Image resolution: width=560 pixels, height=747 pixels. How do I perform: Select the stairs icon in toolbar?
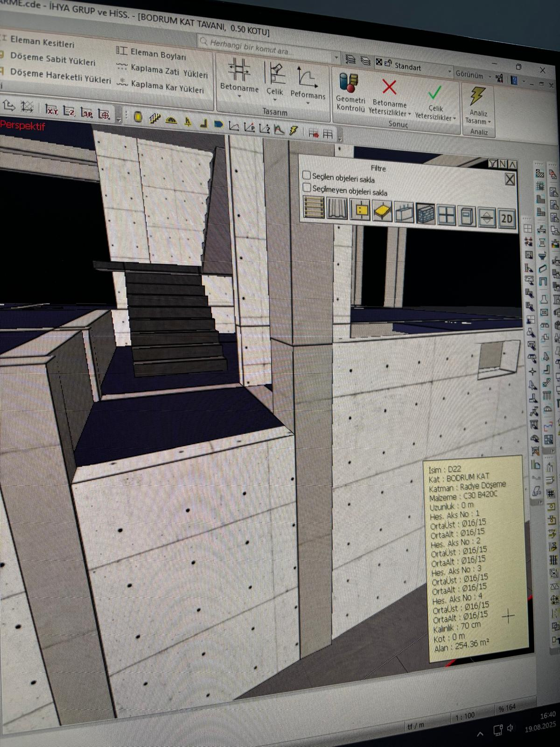[x=154, y=119]
